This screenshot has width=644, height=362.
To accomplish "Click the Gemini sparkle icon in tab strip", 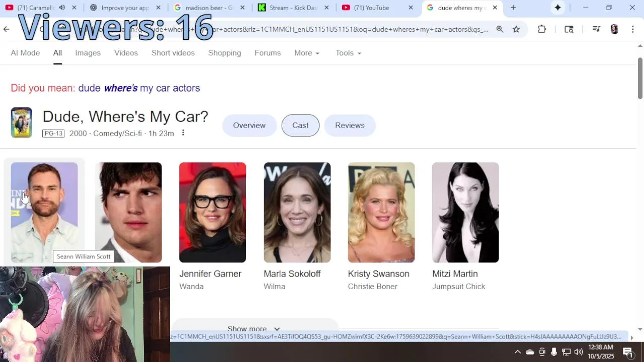I will click(x=557, y=8).
